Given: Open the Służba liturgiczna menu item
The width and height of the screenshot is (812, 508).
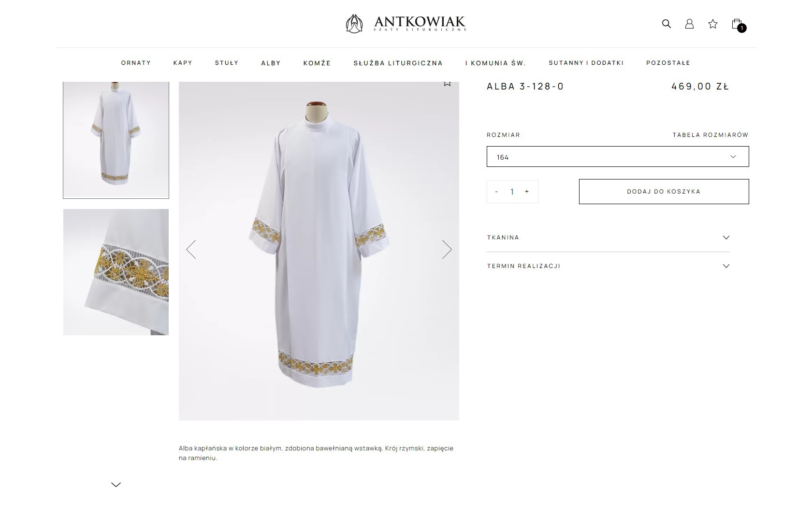Looking at the screenshot, I should [398, 63].
